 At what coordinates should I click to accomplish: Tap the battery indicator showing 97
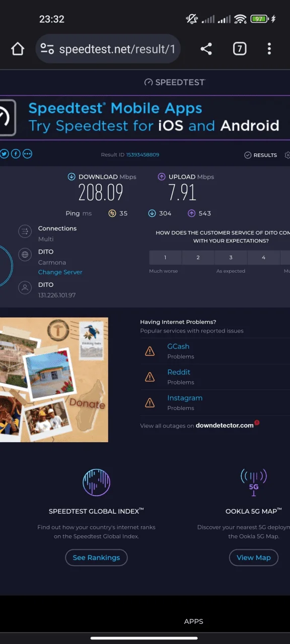[259, 19]
